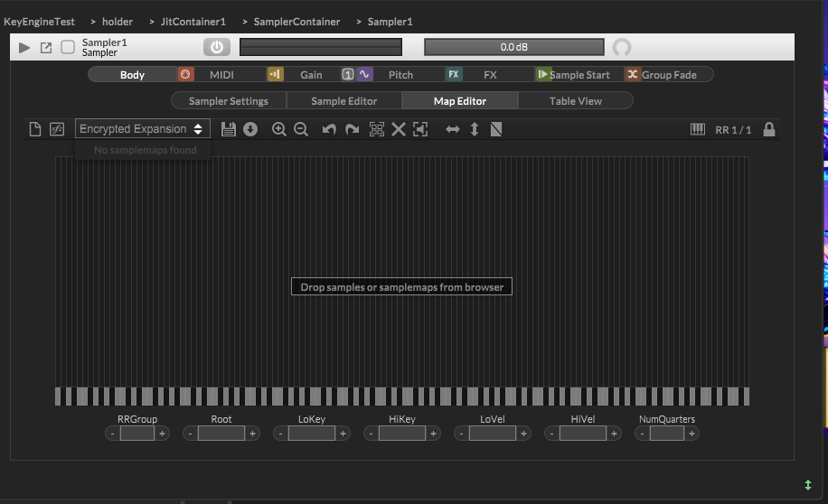Expand Sampler1 using the triangle arrow
Screen dimensions: 828x504
pyautogui.click(x=24, y=47)
